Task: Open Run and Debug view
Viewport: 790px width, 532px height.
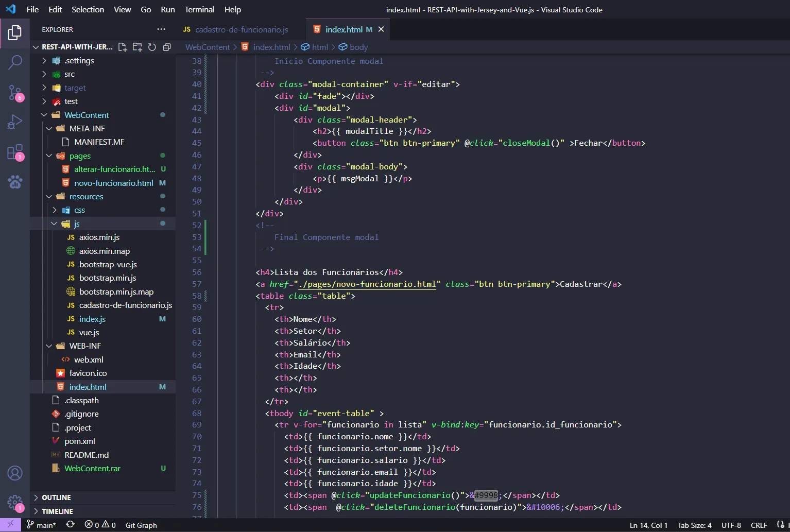Action: click(15, 122)
